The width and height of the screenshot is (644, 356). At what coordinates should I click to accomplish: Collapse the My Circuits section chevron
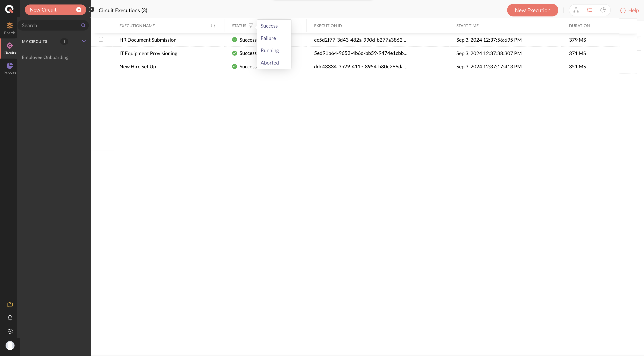[84, 41]
